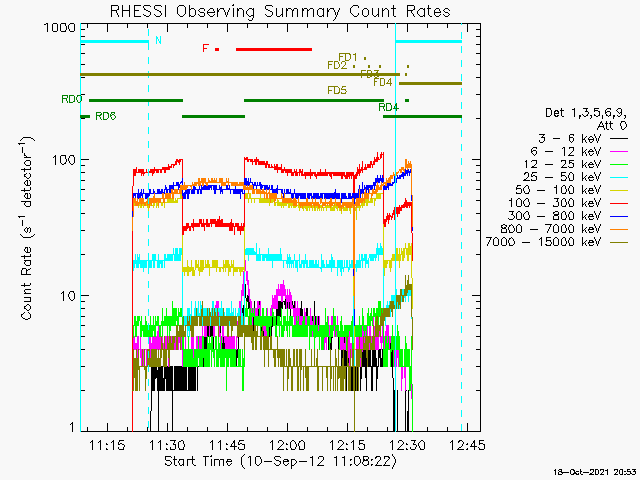Select the '800 - 7000 keV' legend label

(551, 229)
